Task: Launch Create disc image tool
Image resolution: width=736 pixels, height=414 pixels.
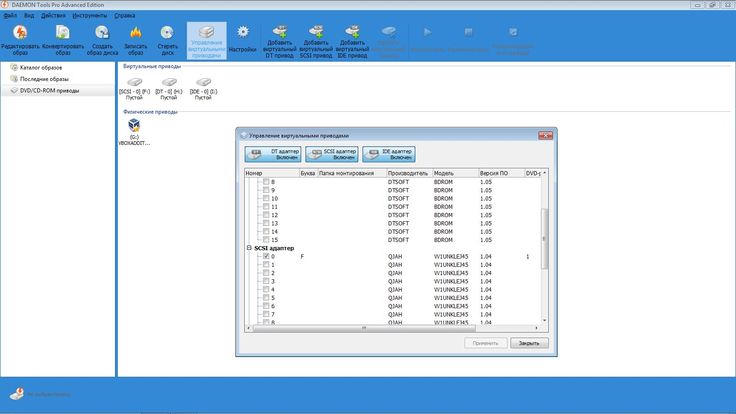Action: coord(102,40)
